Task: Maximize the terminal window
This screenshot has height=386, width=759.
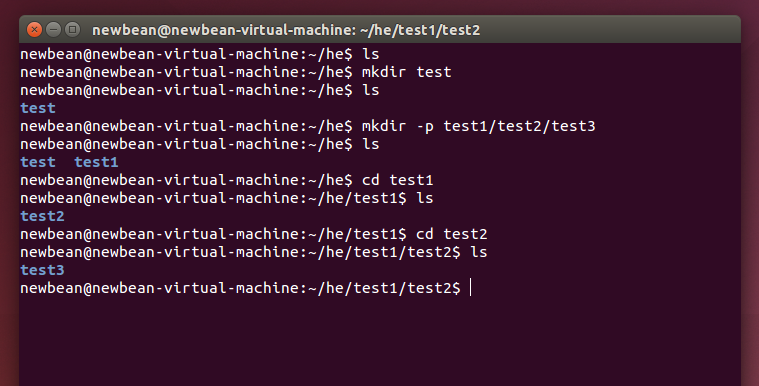Action: (72, 30)
